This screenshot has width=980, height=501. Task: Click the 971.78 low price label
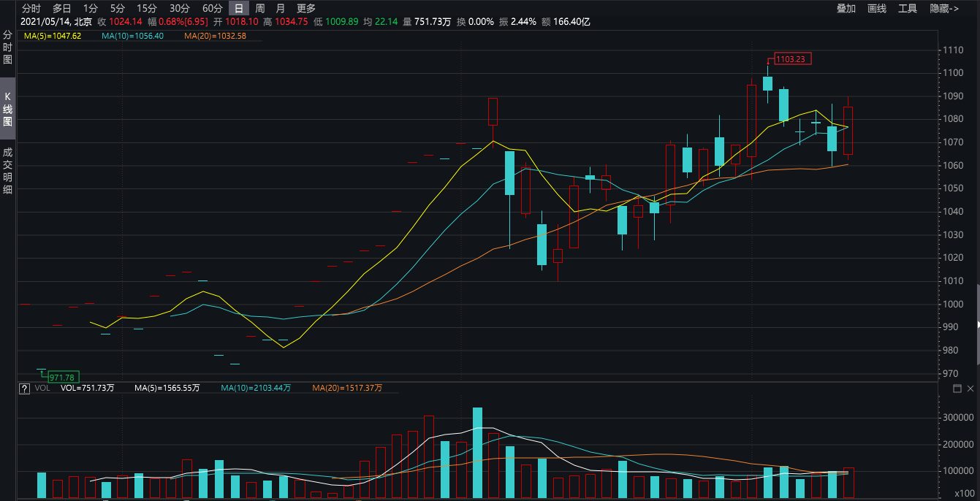click(62, 378)
